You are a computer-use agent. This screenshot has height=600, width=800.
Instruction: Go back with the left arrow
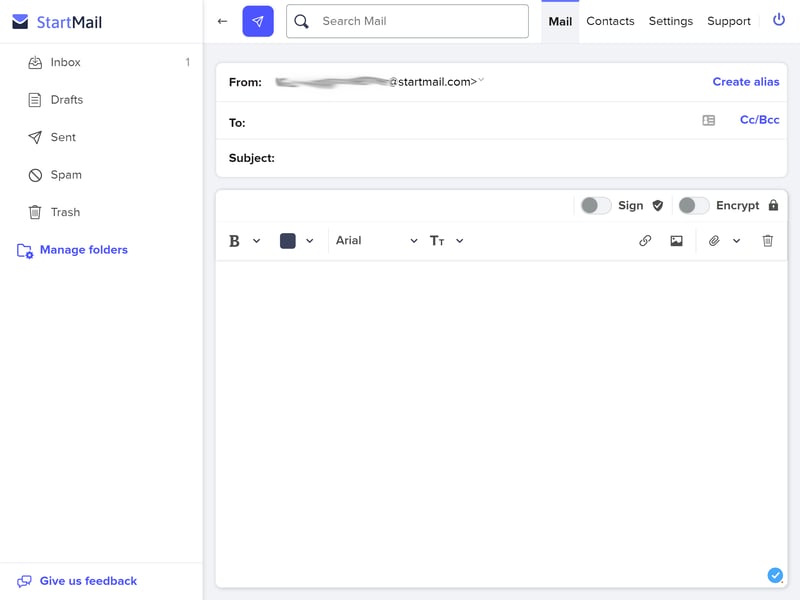pyautogui.click(x=222, y=21)
